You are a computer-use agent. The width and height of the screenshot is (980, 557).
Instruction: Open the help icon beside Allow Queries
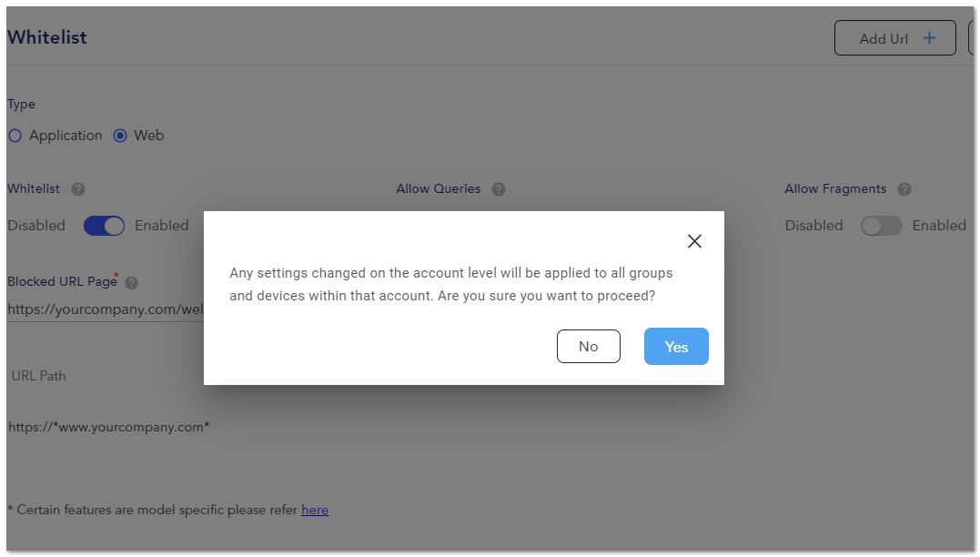[x=498, y=189]
